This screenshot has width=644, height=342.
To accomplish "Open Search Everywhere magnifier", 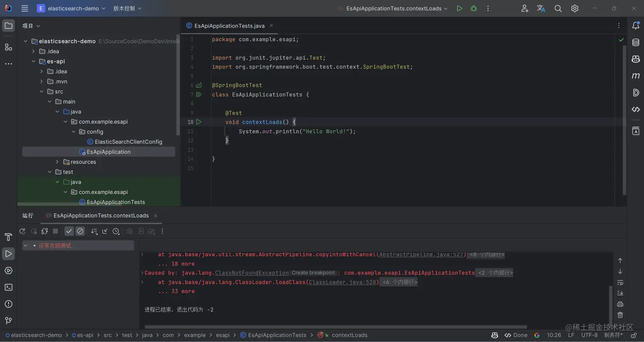I will (558, 8).
